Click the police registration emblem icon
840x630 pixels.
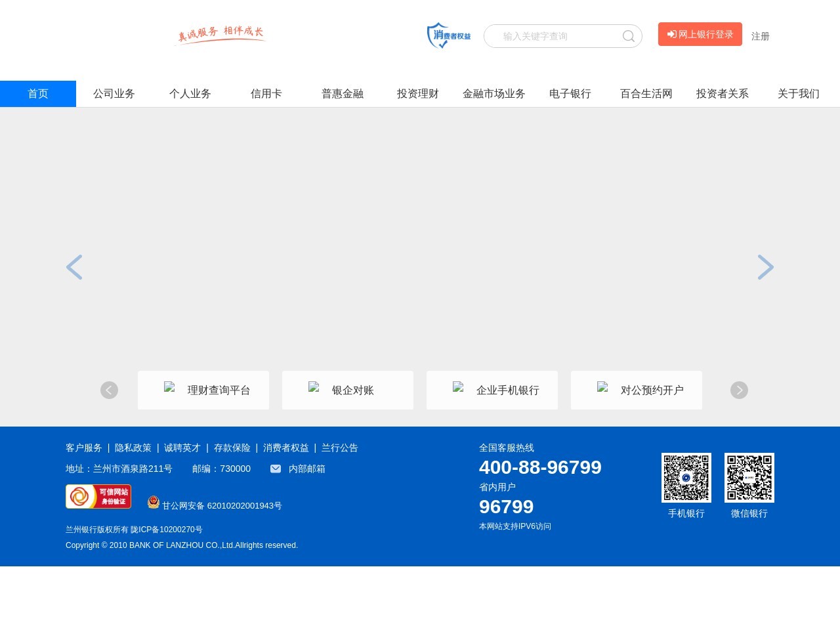tap(154, 502)
